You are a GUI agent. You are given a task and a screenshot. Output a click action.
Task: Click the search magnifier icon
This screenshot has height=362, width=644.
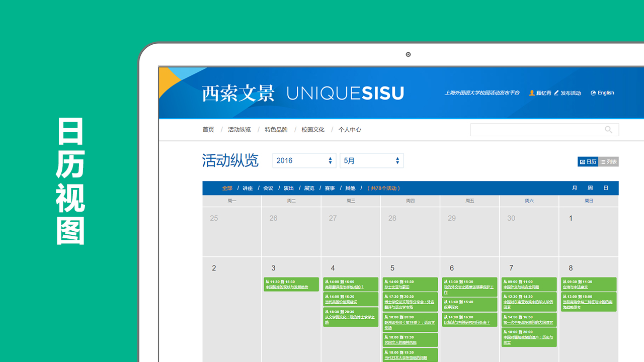tap(608, 130)
